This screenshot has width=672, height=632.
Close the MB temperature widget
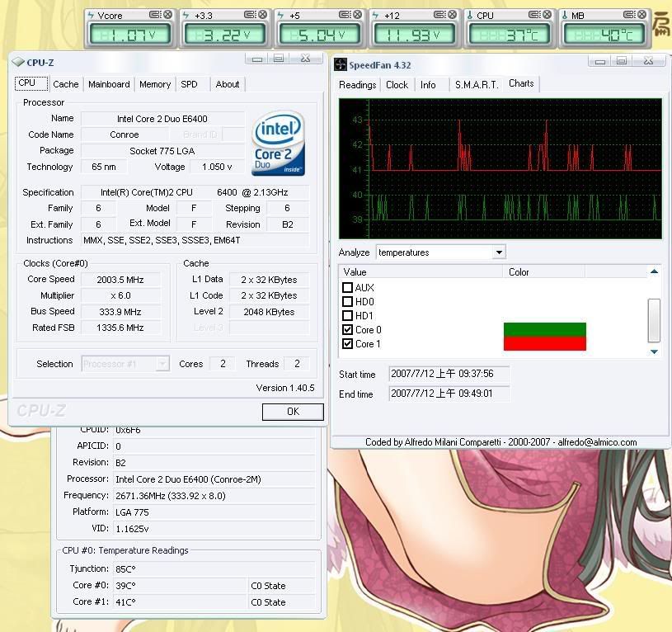639,15
